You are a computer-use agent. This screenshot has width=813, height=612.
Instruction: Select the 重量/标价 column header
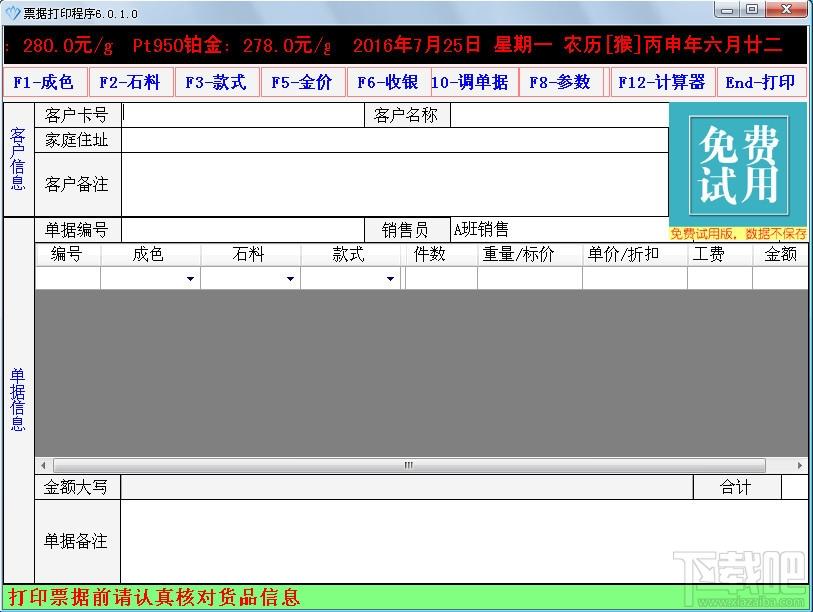pos(530,254)
